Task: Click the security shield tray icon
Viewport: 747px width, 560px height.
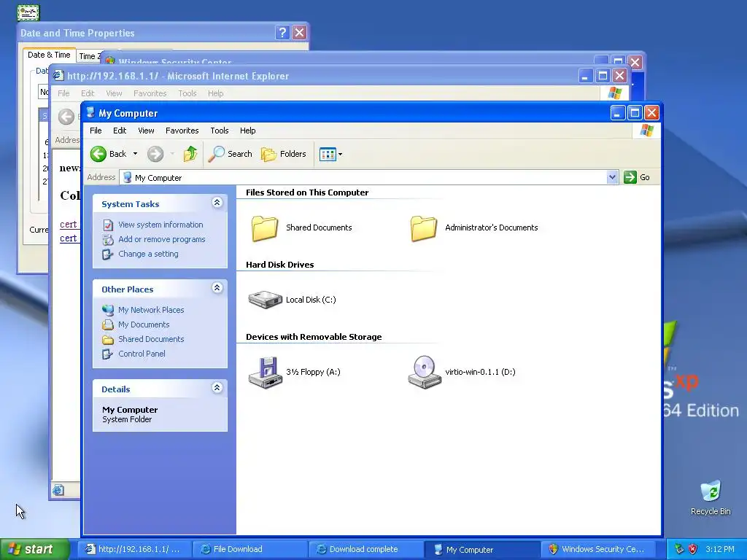Action: 693,549
